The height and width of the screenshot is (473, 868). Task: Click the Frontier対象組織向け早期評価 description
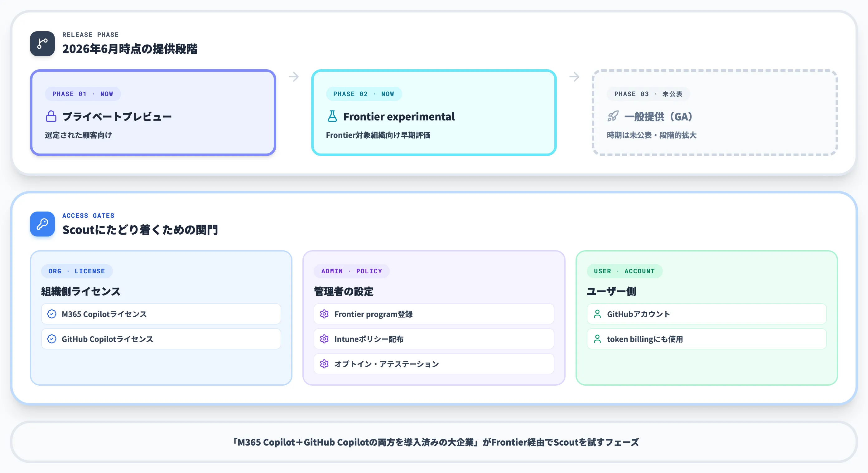pyautogui.click(x=378, y=135)
